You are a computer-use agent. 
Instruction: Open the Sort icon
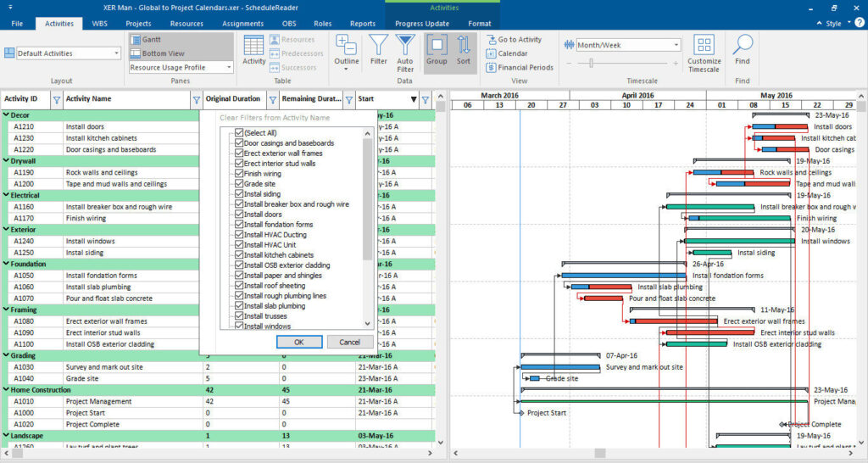[x=464, y=44]
